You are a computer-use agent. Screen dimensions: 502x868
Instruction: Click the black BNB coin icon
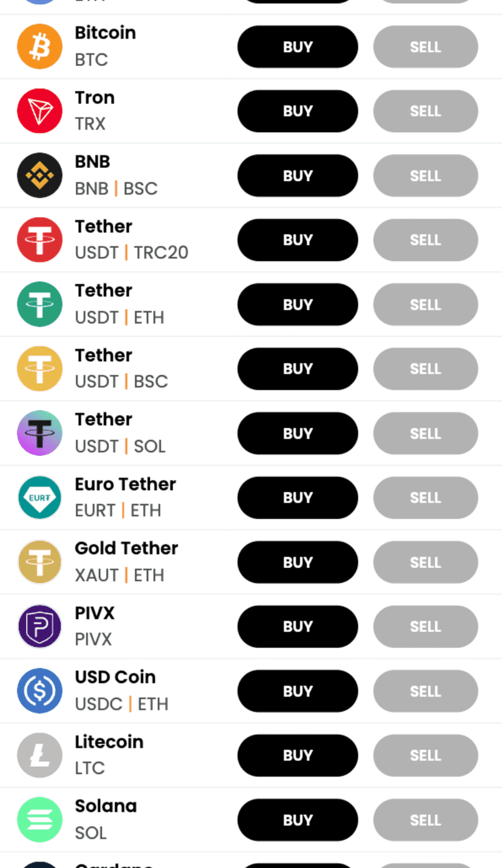coord(39,176)
